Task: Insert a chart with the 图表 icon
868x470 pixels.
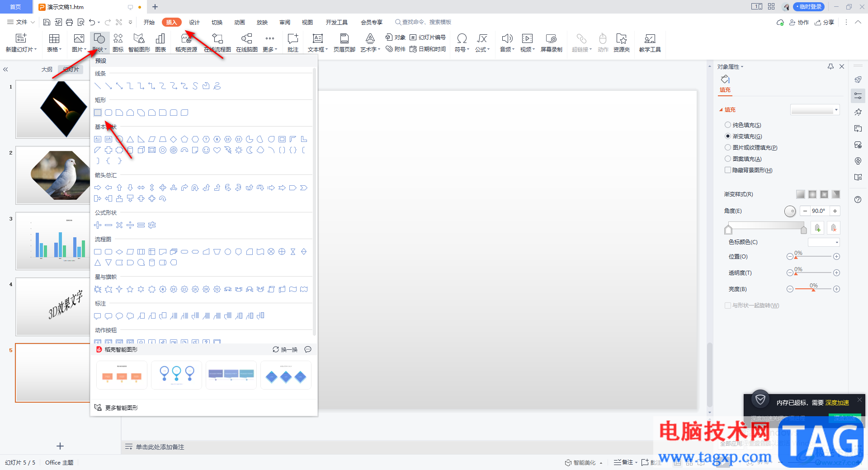Action: (x=160, y=42)
